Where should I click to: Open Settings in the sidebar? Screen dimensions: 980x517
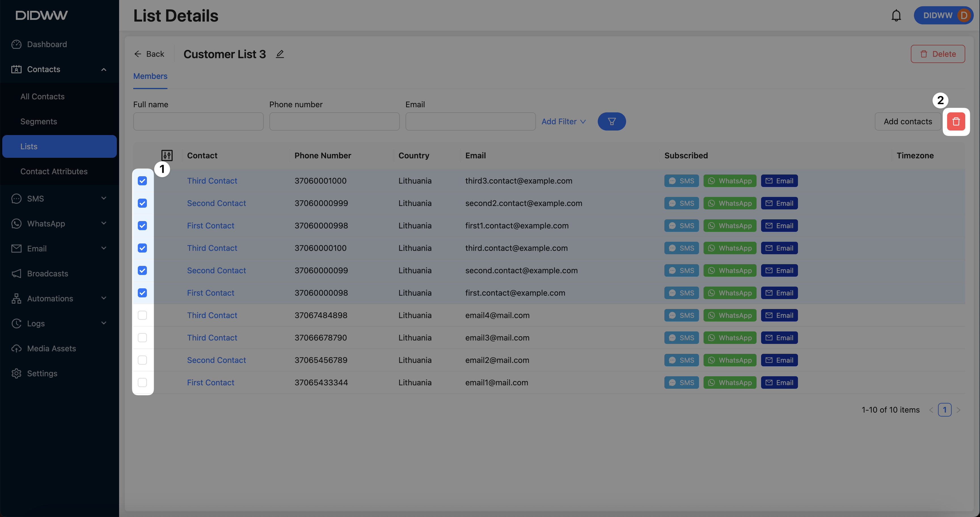[x=59, y=373]
